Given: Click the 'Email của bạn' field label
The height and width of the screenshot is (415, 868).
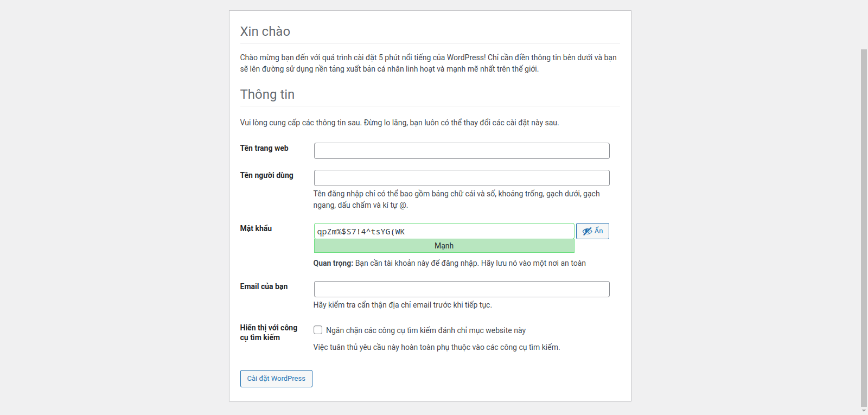Looking at the screenshot, I should click(264, 286).
